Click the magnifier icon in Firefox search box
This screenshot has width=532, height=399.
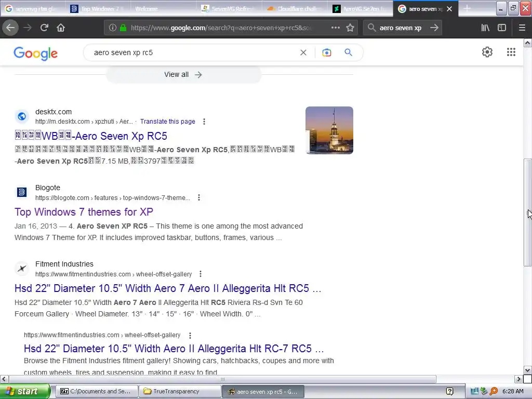pyautogui.click(x=371, y=28)
